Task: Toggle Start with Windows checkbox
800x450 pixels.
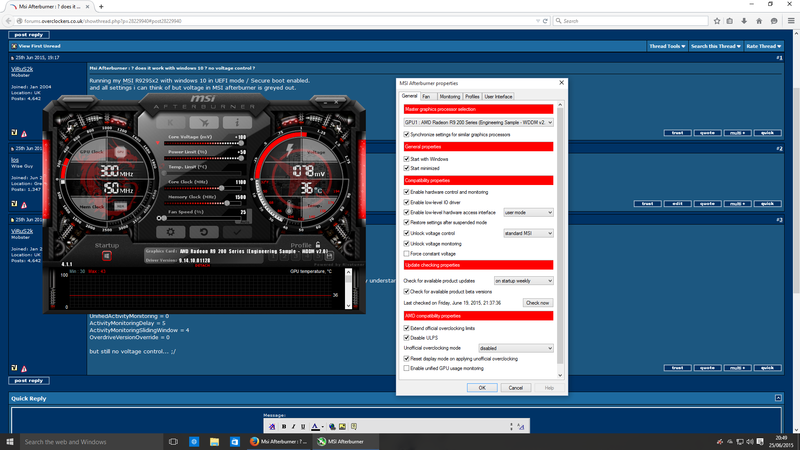Action: (407, 159)
